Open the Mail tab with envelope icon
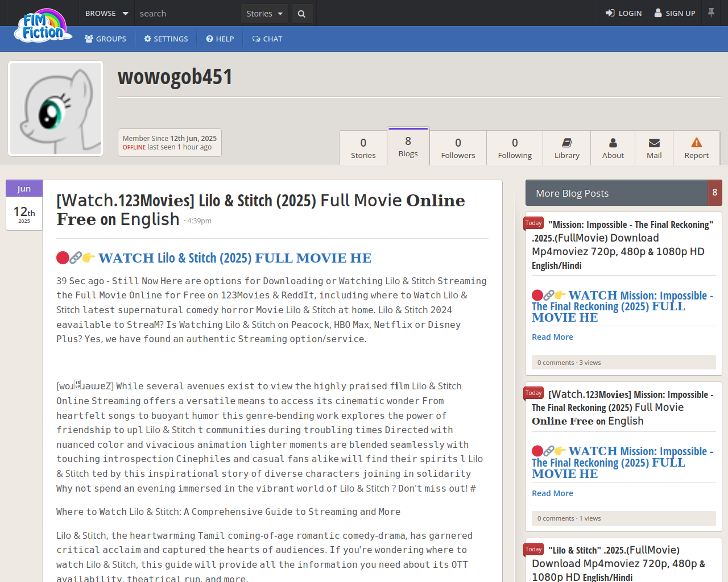The width and height of the screenshot is (728, 582). point(654,148)
